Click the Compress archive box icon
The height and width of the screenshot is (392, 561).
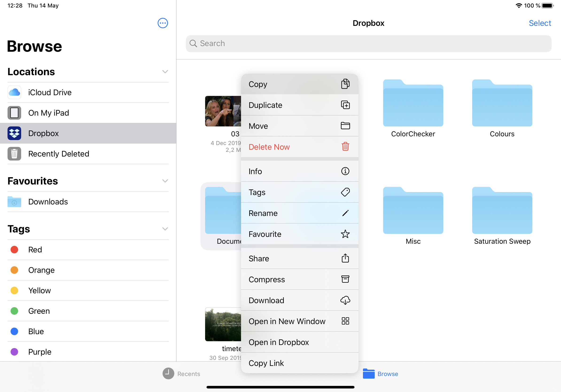345,279
